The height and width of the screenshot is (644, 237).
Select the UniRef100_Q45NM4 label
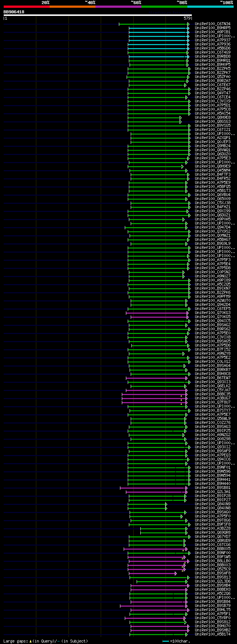(213, 171)
